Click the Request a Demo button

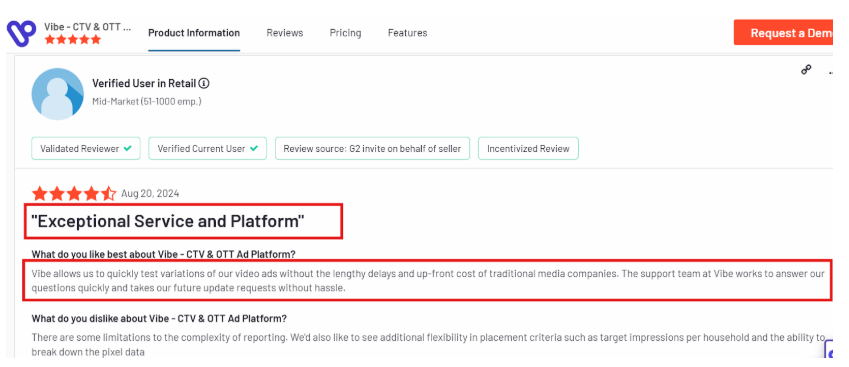(783, 32)
